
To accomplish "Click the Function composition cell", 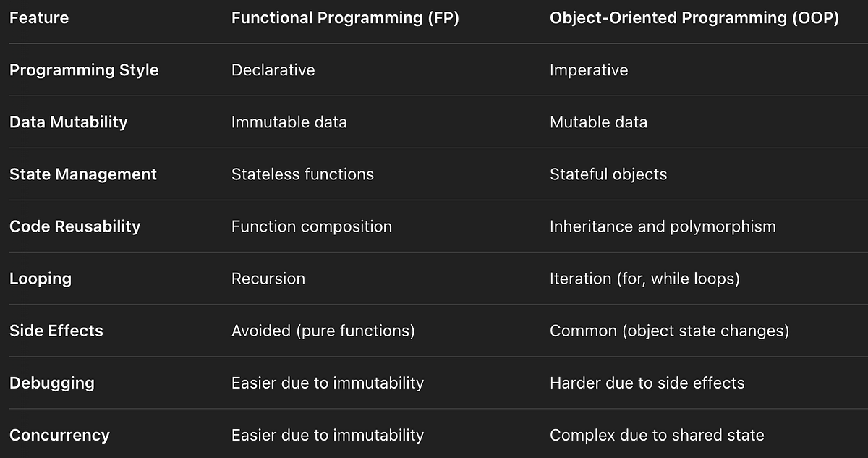I will pos(311,226).
